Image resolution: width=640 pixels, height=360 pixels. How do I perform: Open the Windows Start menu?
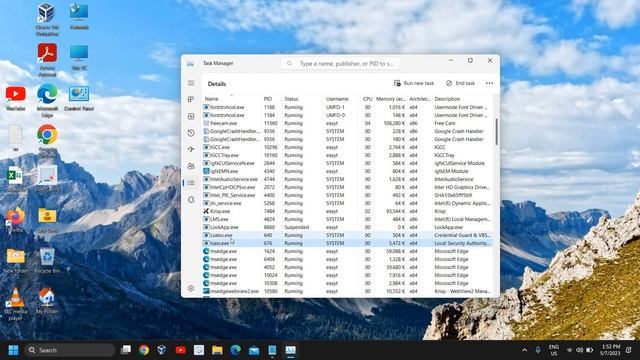[13, 350]
